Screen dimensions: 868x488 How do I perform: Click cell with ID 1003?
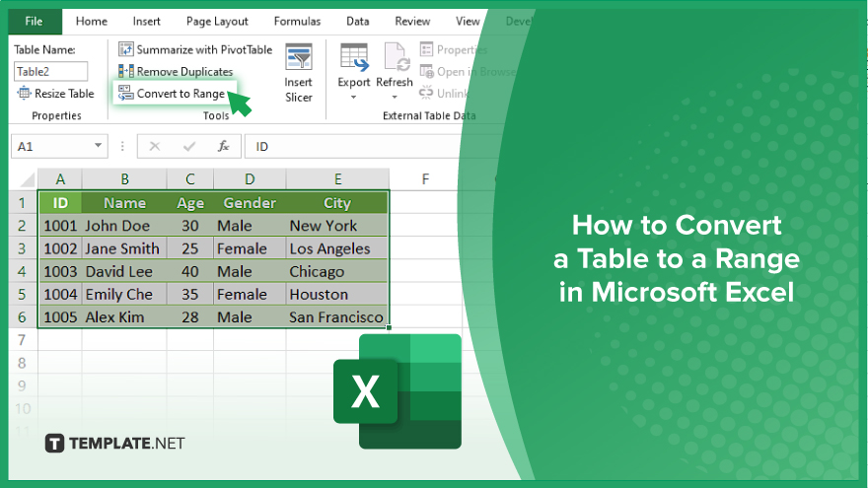pos(60,272)
